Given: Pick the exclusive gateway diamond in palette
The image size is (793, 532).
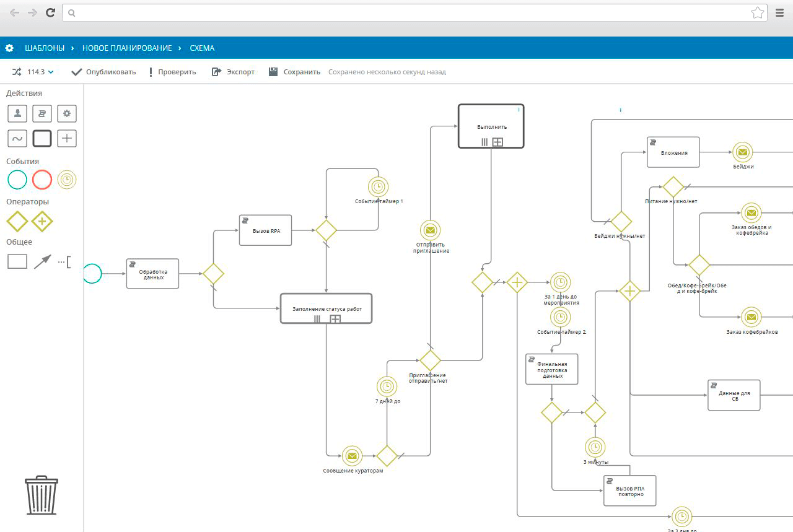Looking at the screenshot, I should point(17,221).
